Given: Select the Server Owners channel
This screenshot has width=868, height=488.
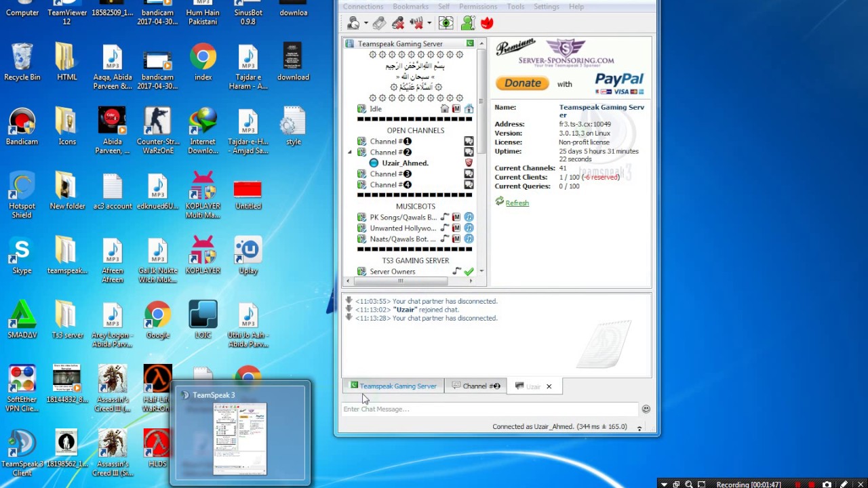Looking at the screenshot, I should point(393,271).
